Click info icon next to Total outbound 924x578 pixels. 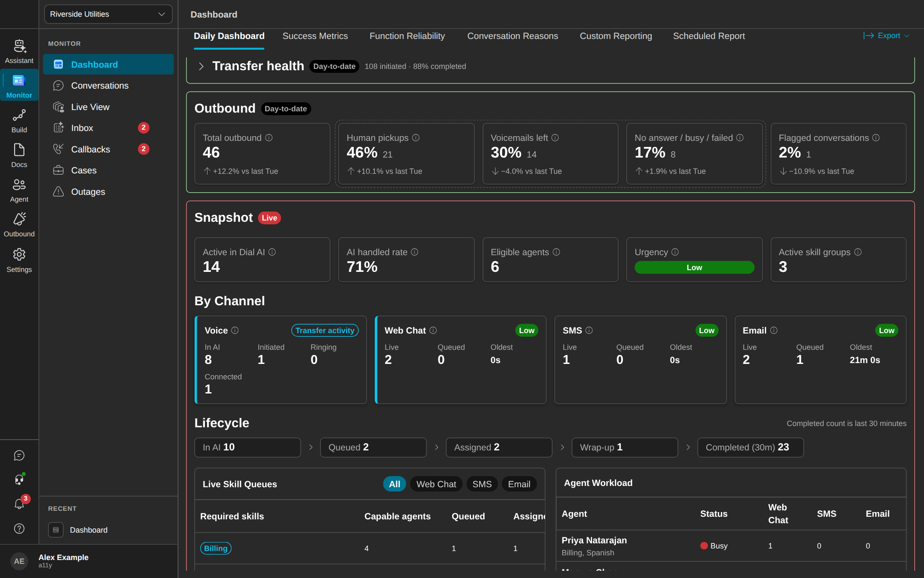(269, 138)
